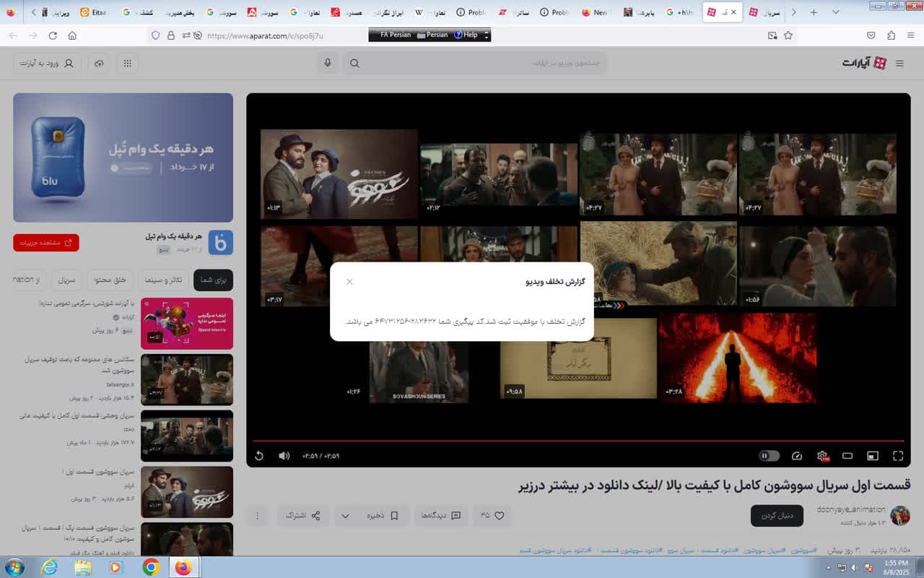Click the site padlock icon
Screen dimensions: 924x578
[171, 35]
